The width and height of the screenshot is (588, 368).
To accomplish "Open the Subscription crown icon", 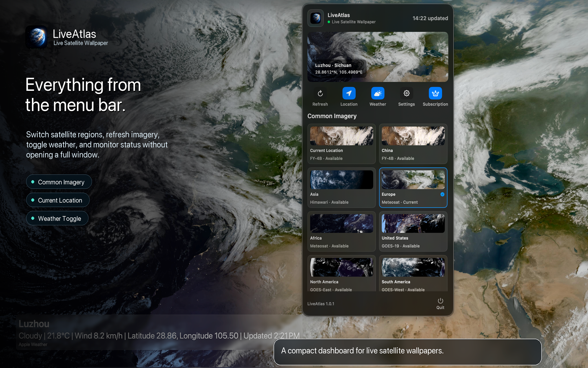I will point(435,93).
